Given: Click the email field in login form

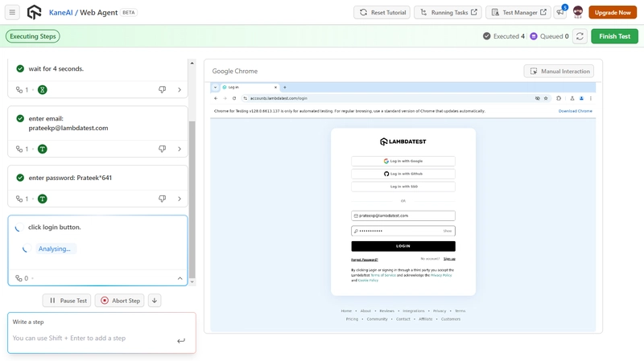Looking at the screenshot, I should [x=403, y=215].
